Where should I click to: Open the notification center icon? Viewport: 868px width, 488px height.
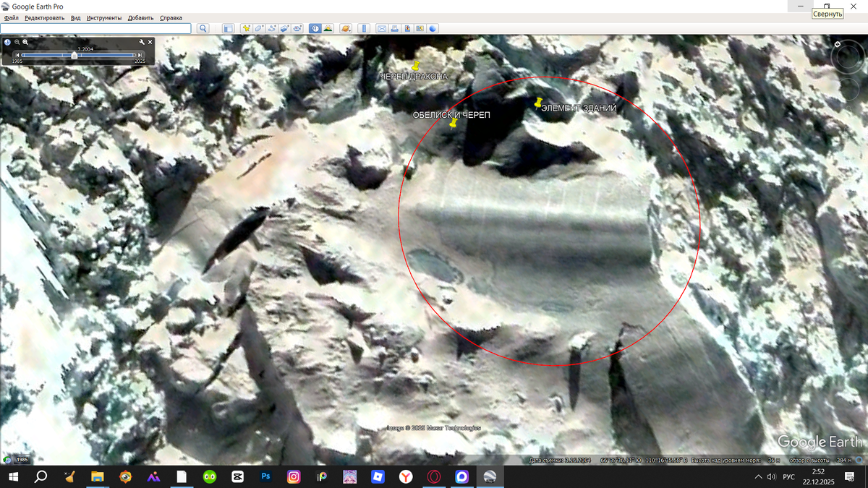tap(849, 476)
